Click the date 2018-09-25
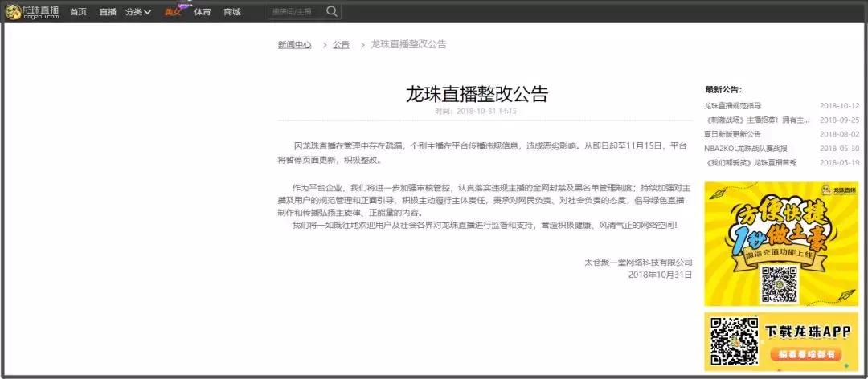 click(839, 120)
